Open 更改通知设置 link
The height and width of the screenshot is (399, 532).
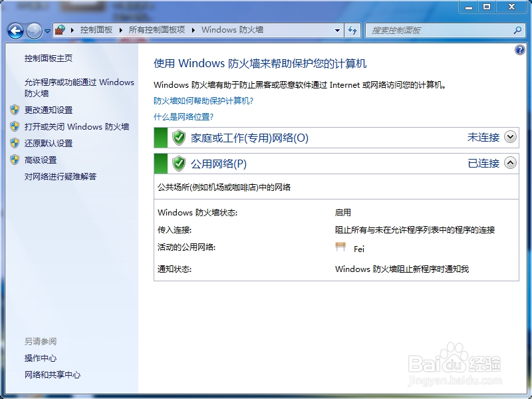click(x=48, y=110)
